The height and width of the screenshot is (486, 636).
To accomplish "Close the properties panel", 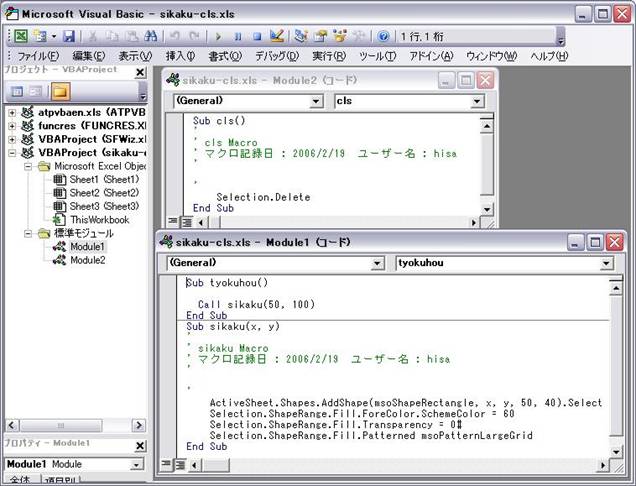I will (x=140, y=446).
